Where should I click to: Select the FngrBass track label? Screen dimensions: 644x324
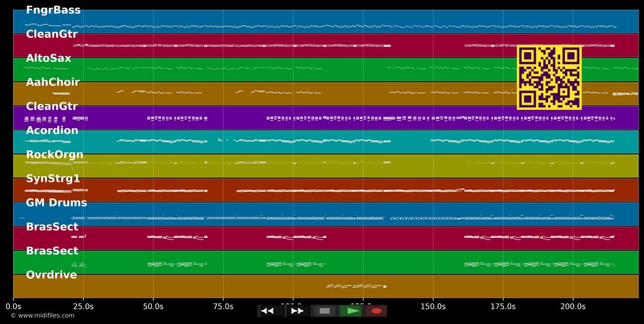click(x=53, y=11)
